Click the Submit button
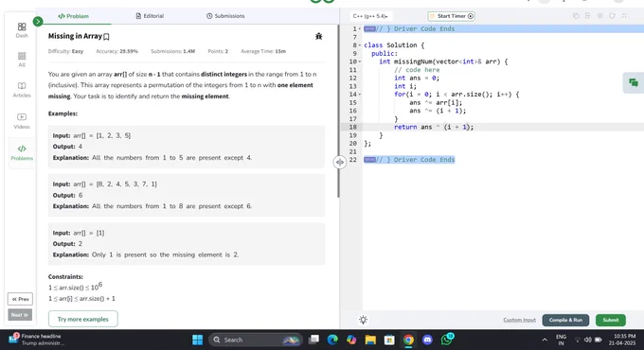 tap(611, 320)
